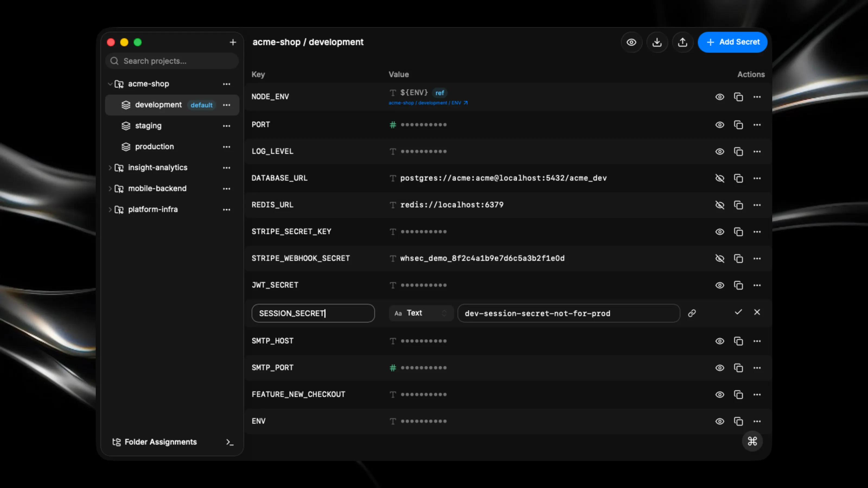Screen dimensions: 868x488
Task: Open more actions for FEATURE_NEW_CHECKOUT row
Action: tap(757, 394)
